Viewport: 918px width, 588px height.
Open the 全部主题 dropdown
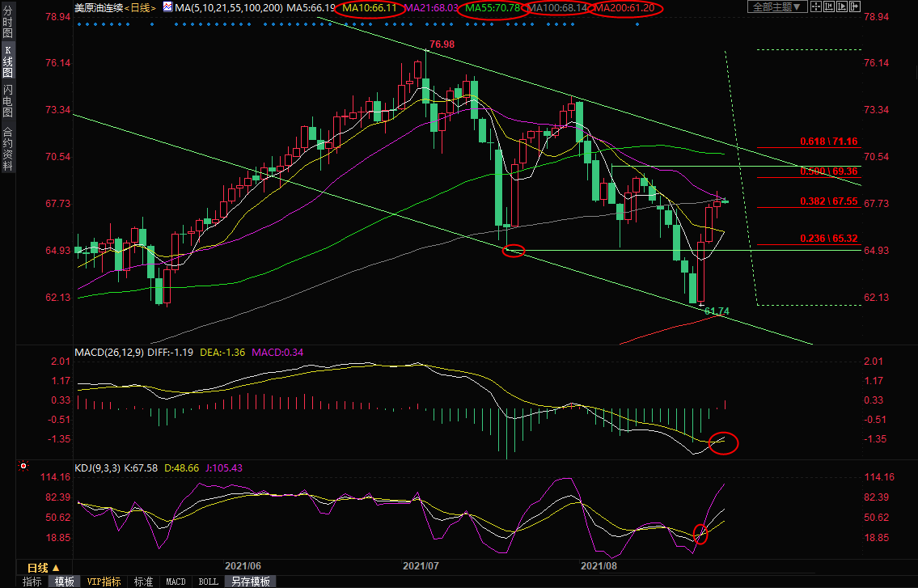775,7
